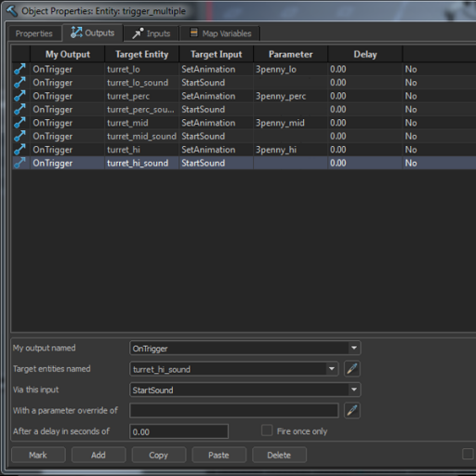Click Parameter column header
The image size is (476, 476).
pyautogui.click(x=291, y=54)
